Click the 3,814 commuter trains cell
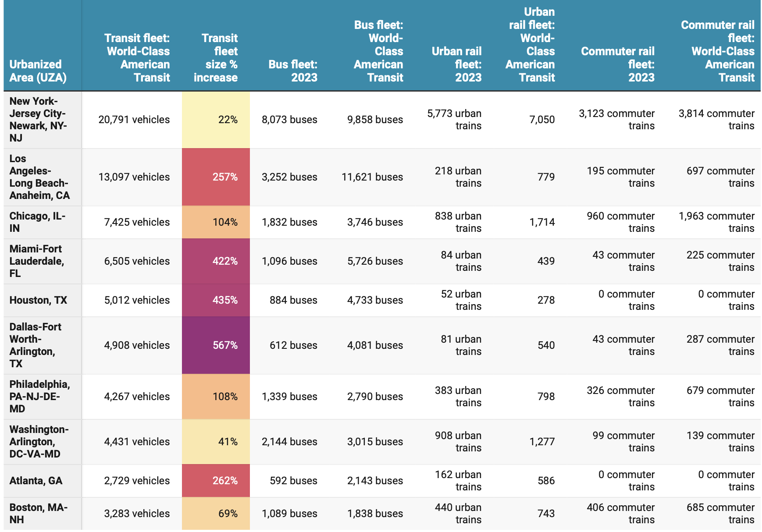 pyautogui.click(x=716, y=120)
